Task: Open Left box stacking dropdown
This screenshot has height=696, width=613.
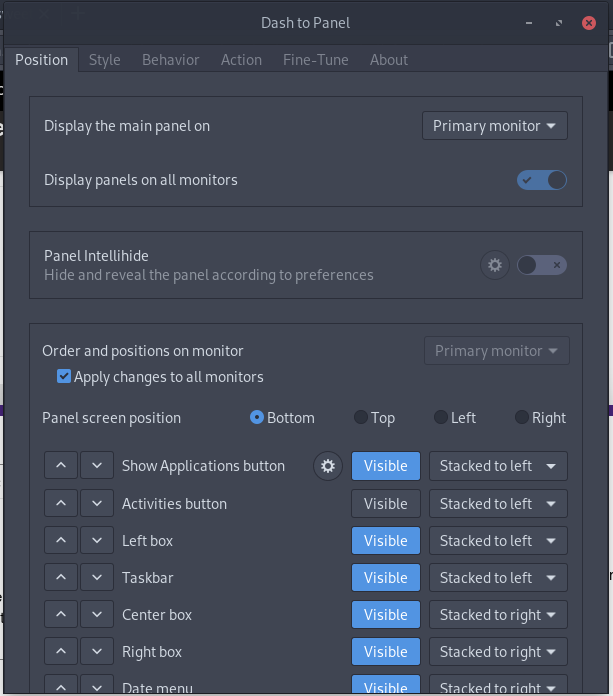Action: 498,541
